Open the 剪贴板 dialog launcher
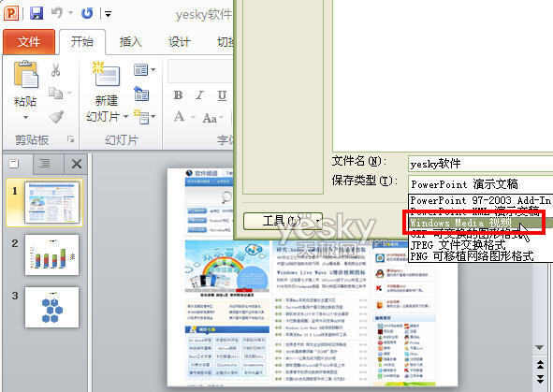Image resolution: width=553 pixels, height=392 pixels. tap(70, 139)
